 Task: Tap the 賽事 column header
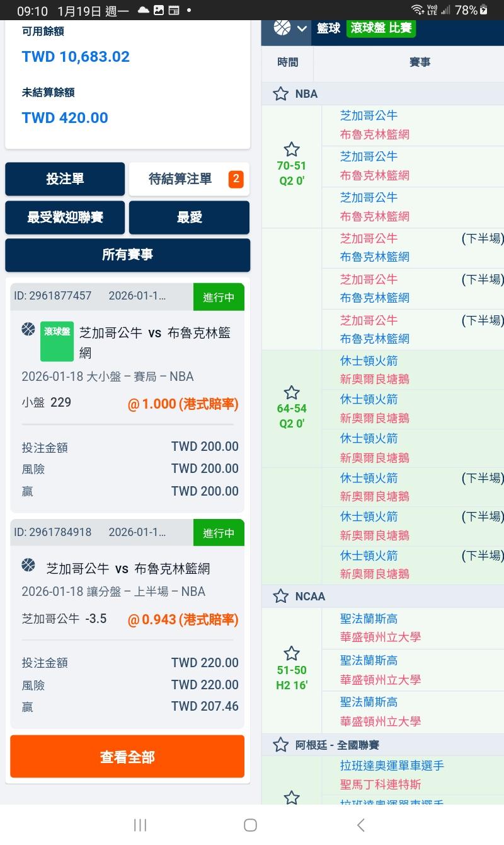point(420,62)
